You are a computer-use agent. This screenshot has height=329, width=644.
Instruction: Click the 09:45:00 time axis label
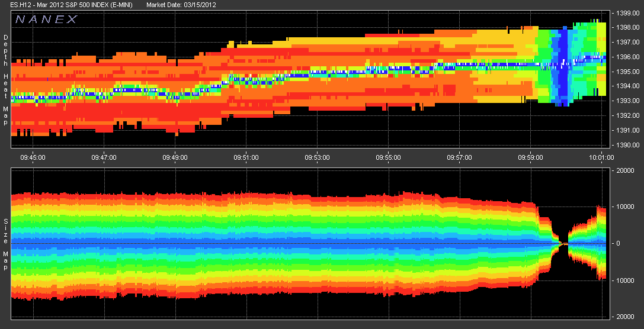tap(33, 157)
